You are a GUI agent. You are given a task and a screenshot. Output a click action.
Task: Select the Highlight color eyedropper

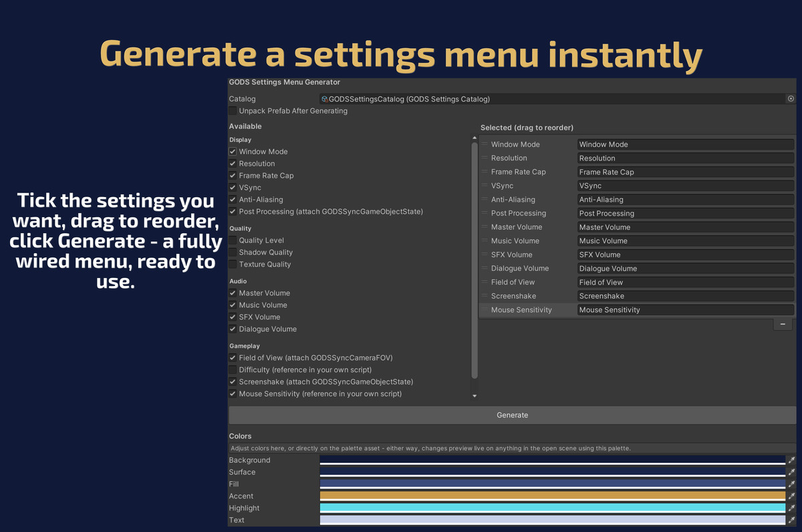(x=791, y=509)
